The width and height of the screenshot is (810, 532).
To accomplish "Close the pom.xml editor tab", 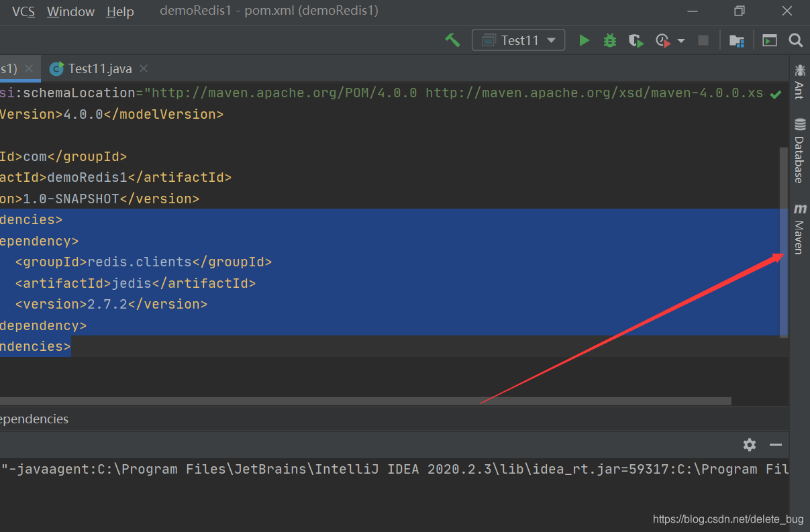I will (29, 68).
